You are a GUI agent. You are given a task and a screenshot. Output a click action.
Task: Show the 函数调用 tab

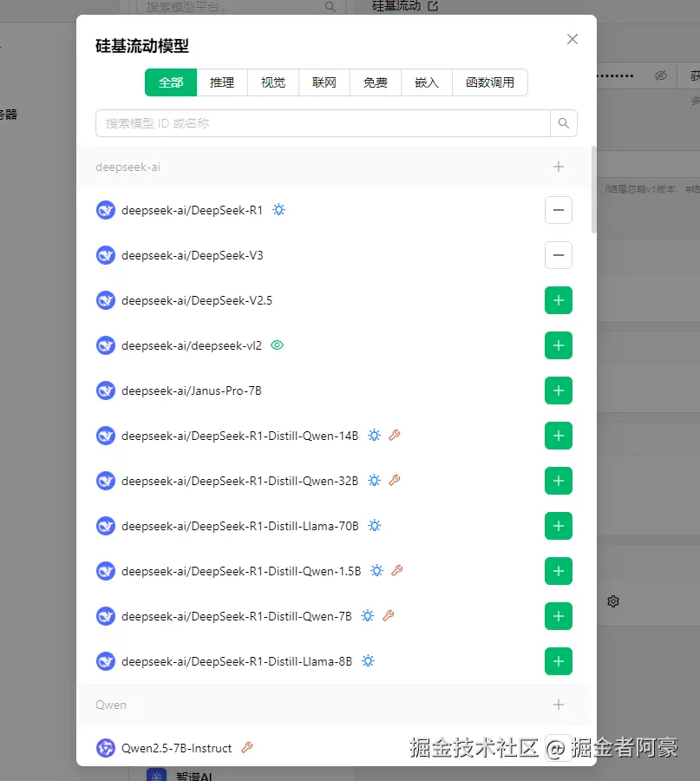pos(490,82)
